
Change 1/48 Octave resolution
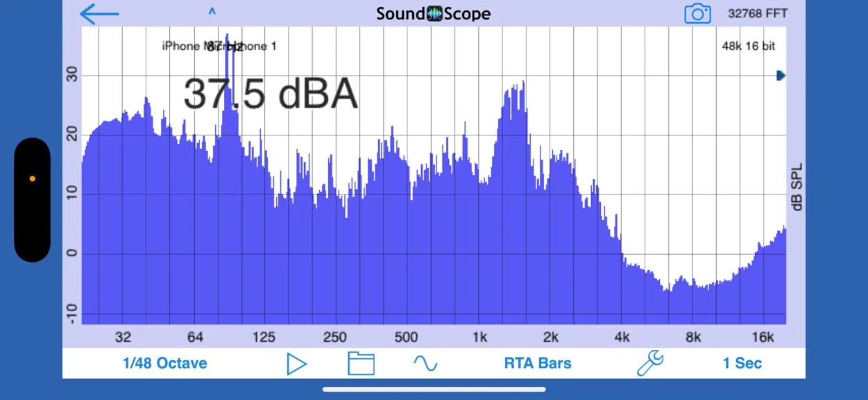click(165, 363)
